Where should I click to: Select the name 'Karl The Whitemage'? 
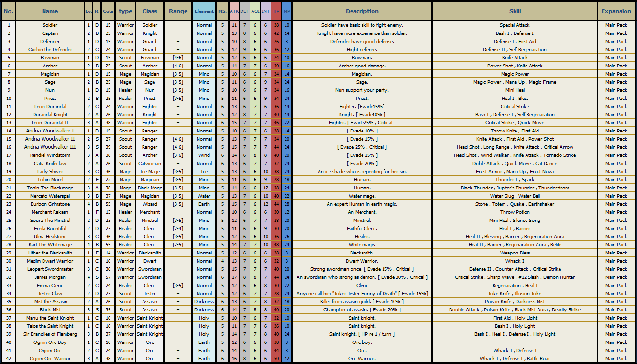pos(50,245)
